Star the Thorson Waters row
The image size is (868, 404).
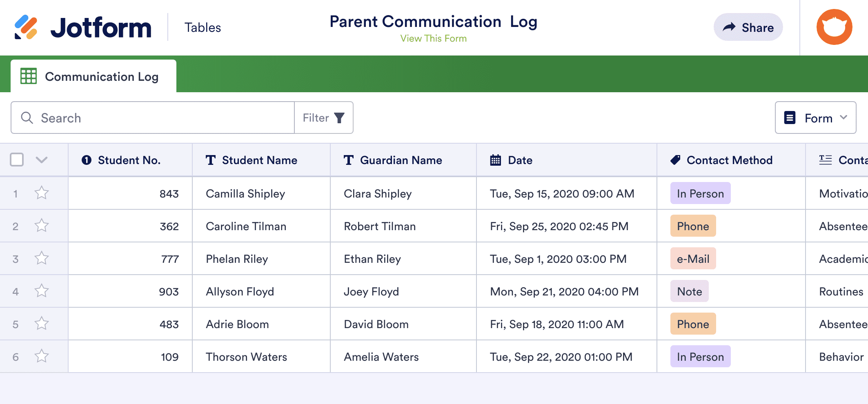tap(42, 356)
